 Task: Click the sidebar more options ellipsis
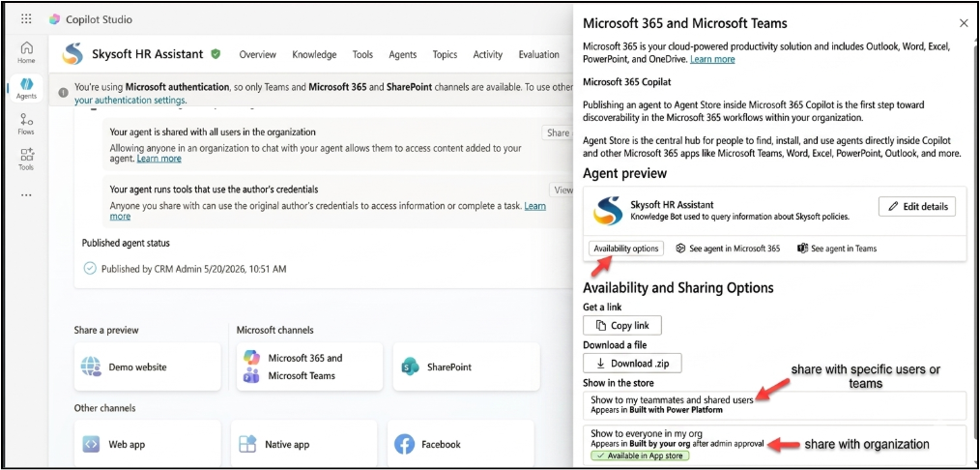(26, 195)
